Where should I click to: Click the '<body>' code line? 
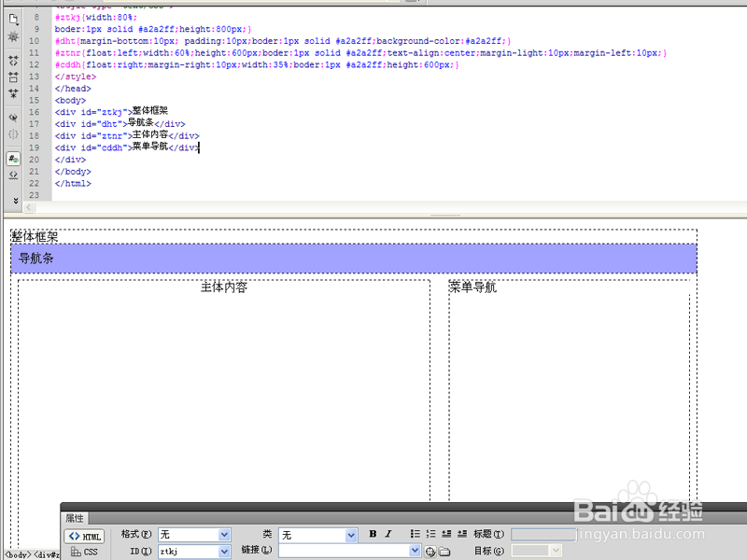pyautogui.click(x=70, y=101)
